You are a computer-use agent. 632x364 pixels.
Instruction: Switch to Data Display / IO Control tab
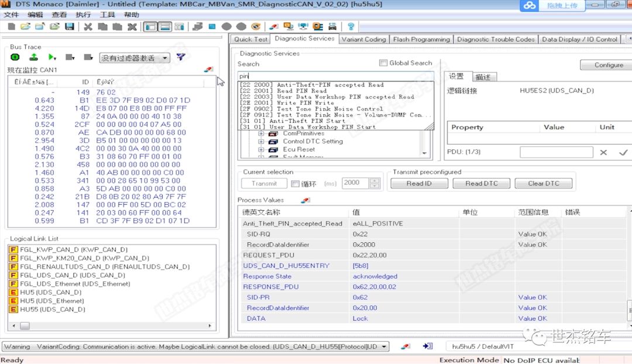(x=579, y=39)
